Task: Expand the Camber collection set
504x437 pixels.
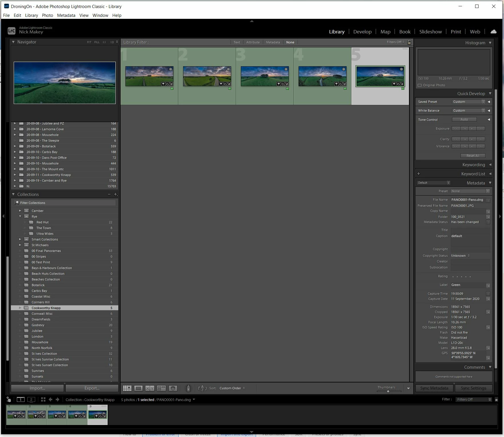Action: (20, 211)
